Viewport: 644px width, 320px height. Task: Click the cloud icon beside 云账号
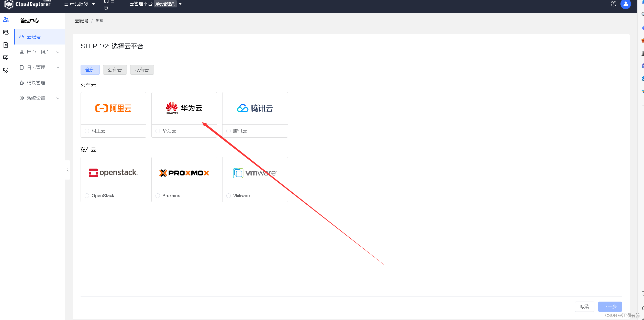click(x=22, y=37)
